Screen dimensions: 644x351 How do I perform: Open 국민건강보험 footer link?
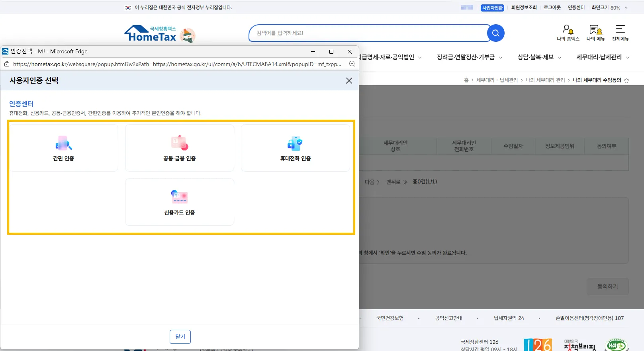tap(390, 318)
